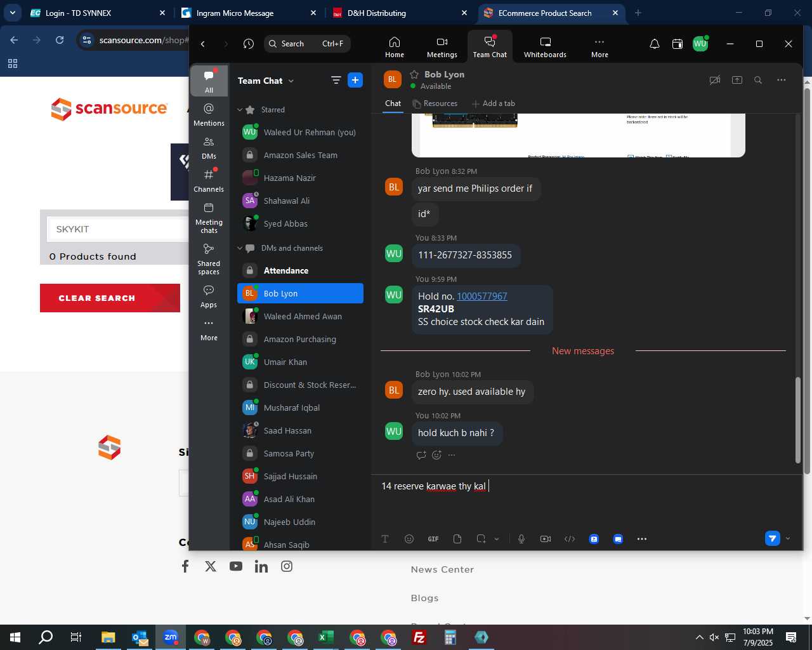Open Meeting chats in sidebar
Image resolution: width=812 pixels, height=650 pixels.
pyautogui.click(x=209, y=218)
